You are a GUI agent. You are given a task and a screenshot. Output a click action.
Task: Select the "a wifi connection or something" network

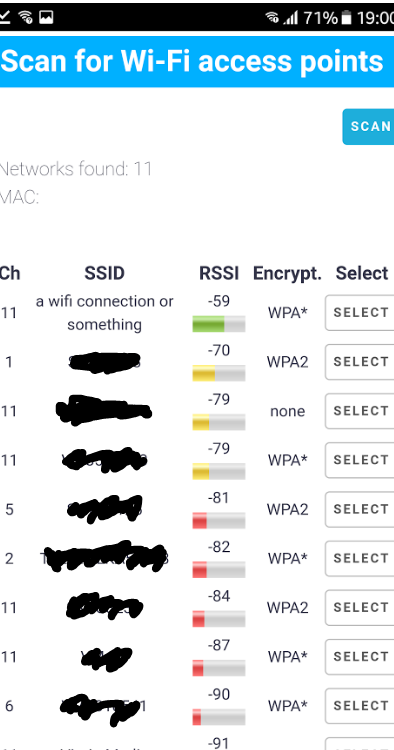pos(360,313)
